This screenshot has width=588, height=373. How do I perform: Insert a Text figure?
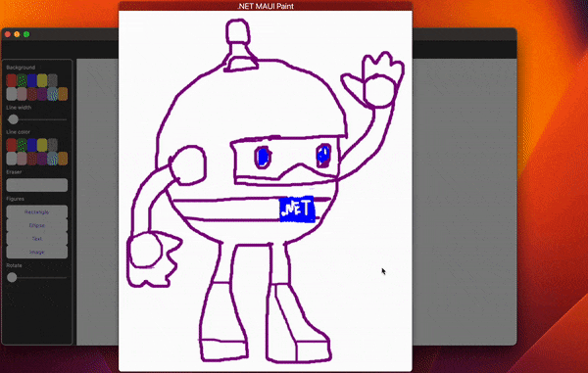coord(37,239)
